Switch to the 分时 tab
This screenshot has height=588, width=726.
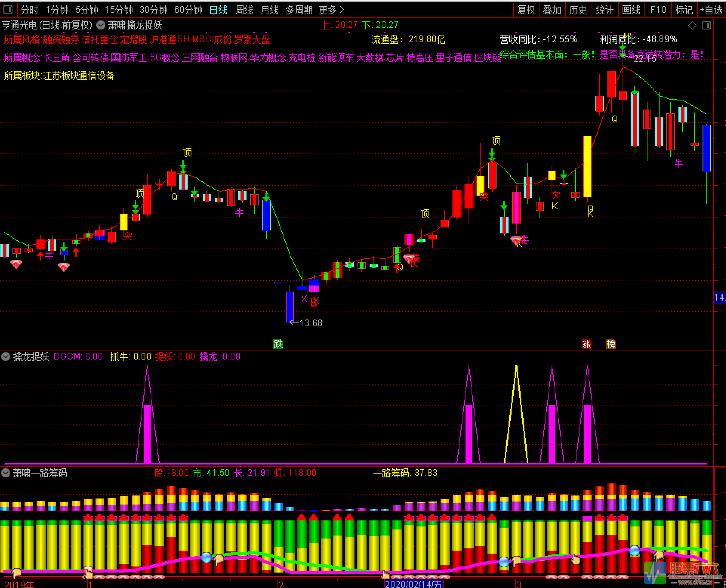tap(29, 10)
